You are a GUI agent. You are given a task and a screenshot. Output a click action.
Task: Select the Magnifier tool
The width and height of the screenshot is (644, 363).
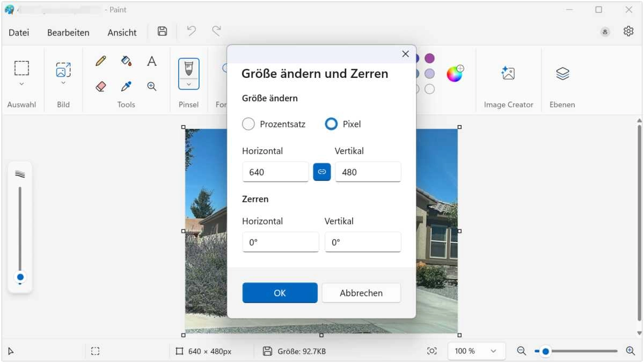pyautogui.click(x=152, y=86)
